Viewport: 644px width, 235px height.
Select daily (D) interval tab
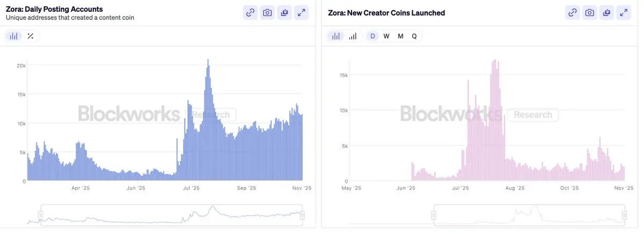point(372,36)
